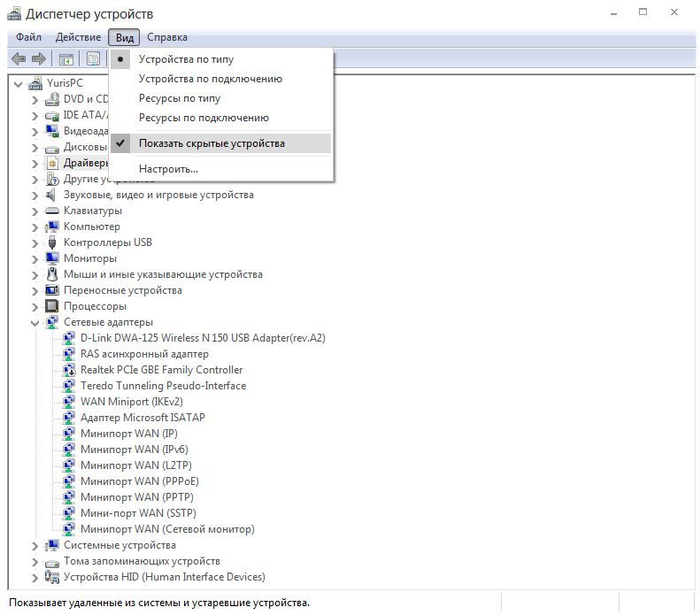Select Адаптер Microsoft ISATAP
The image size is (700, 615).
click(x=142, y=418)
